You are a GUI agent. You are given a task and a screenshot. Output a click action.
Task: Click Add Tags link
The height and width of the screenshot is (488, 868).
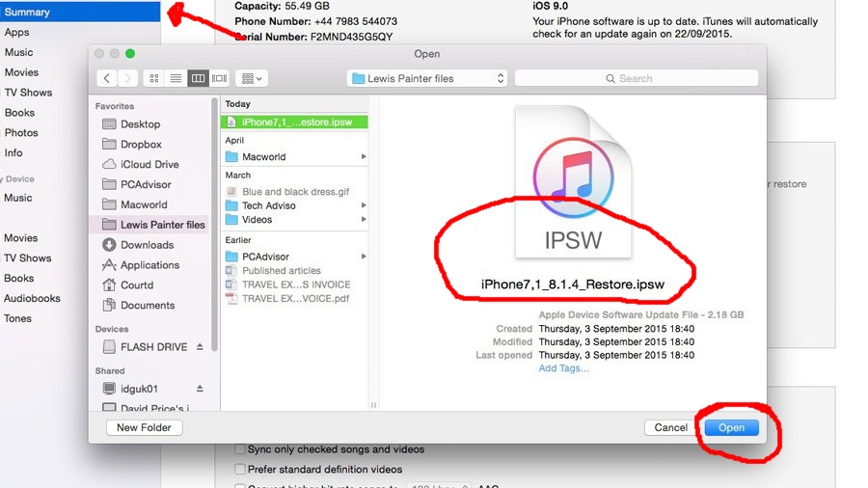563,368
